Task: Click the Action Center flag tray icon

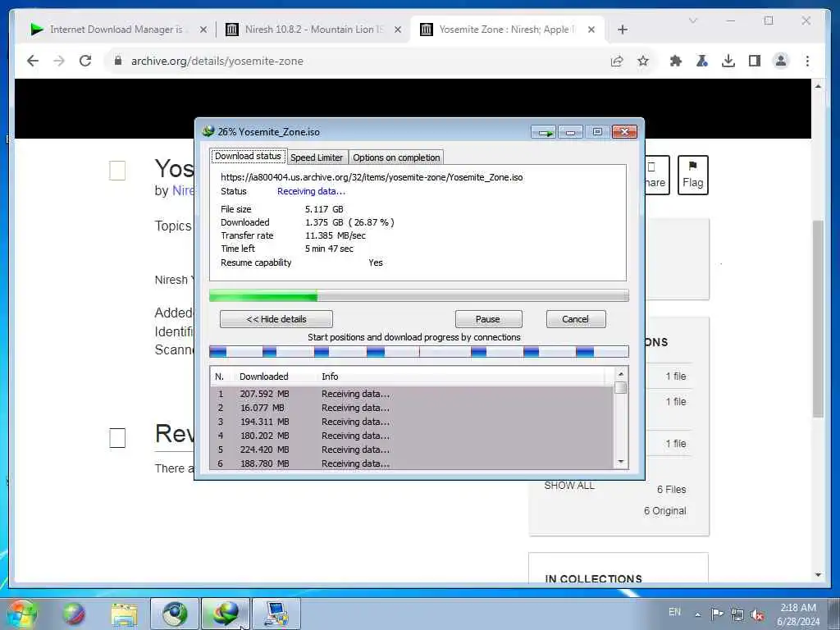Action: (x=717, y=614)
